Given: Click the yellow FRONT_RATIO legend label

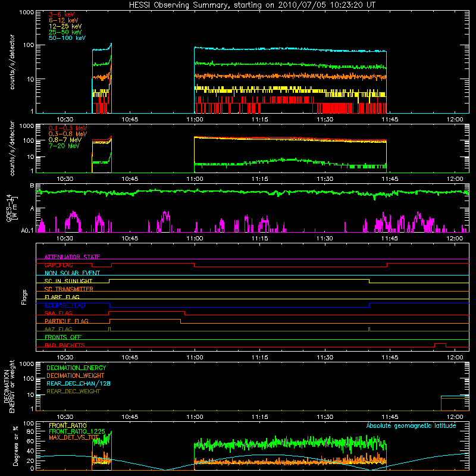Looking at the screenshot, I should 68,425.
